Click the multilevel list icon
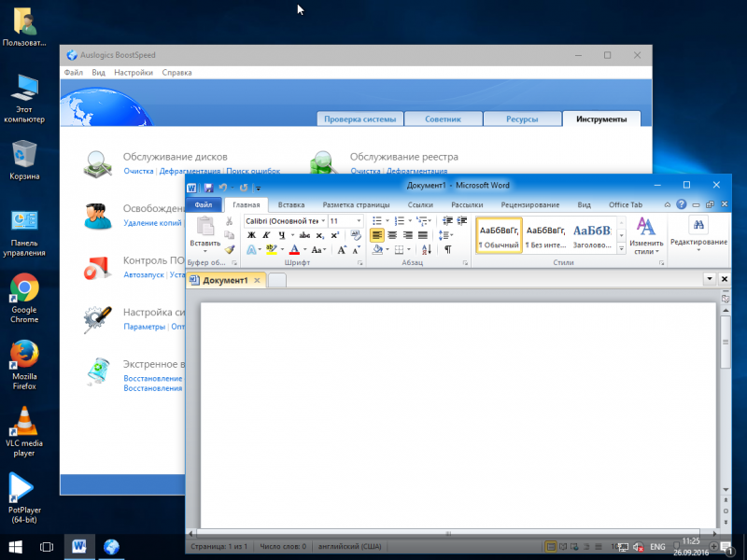Screen dimensions: 747x560 (421, 220)
